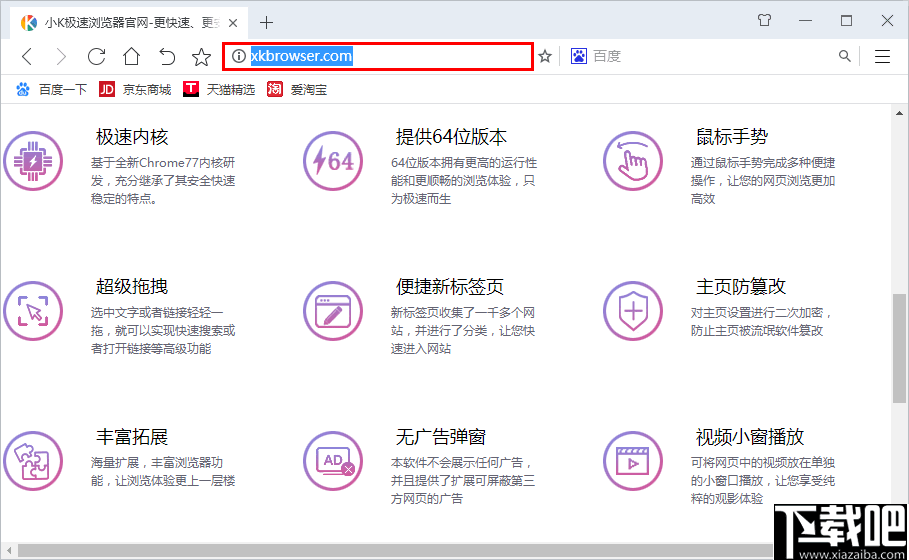
Task: Click the 超级拖拽 heading
Action: tap(132, 286)
